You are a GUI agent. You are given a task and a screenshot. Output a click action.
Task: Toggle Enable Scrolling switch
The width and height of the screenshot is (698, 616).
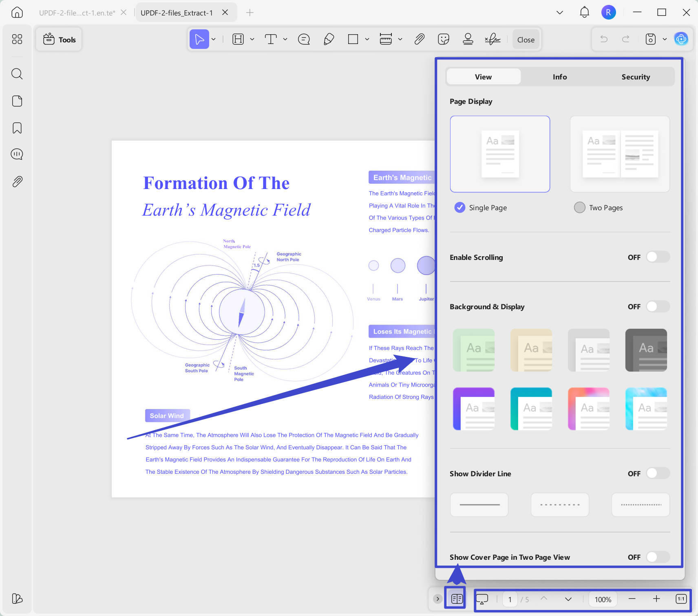pyautogui.click(x=658, y=257)
